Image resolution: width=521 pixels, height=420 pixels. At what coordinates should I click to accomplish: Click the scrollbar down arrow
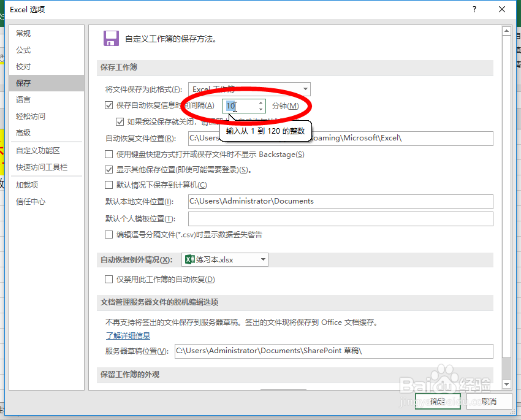point(506,384)
